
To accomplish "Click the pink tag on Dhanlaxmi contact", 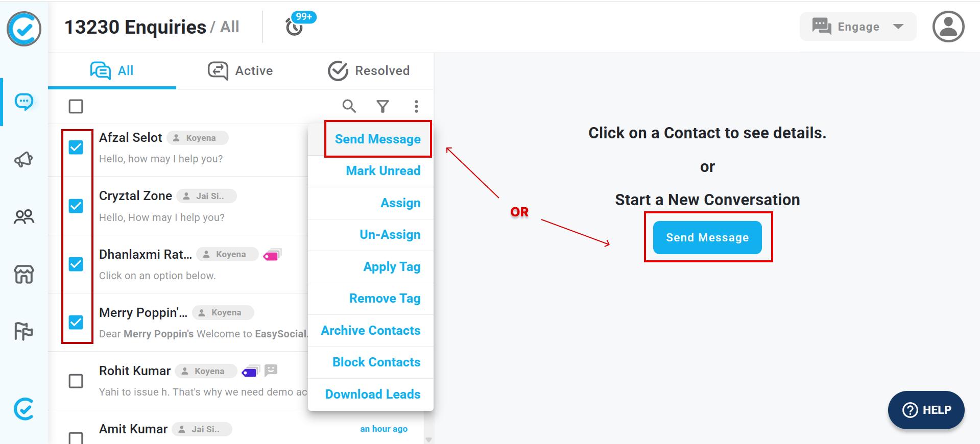I will 272,255.
